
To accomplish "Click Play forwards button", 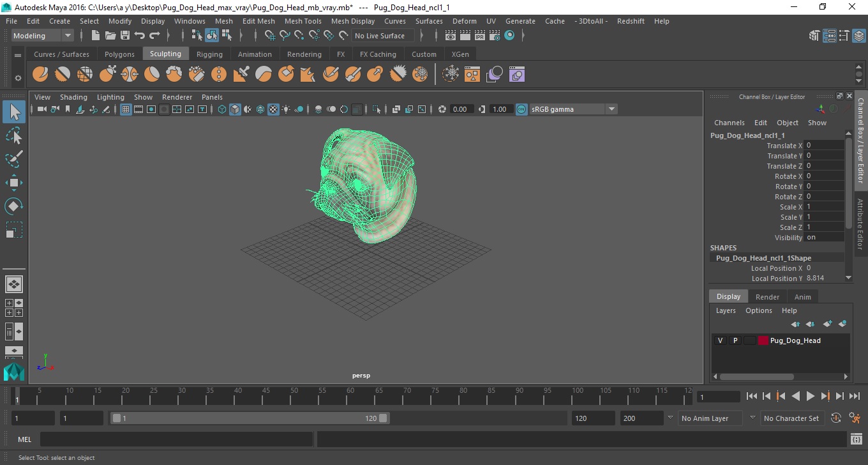I will [x=810, y=396].
